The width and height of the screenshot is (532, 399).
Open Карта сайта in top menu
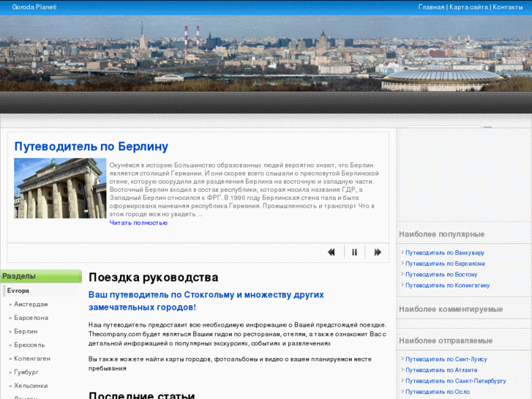468,7
